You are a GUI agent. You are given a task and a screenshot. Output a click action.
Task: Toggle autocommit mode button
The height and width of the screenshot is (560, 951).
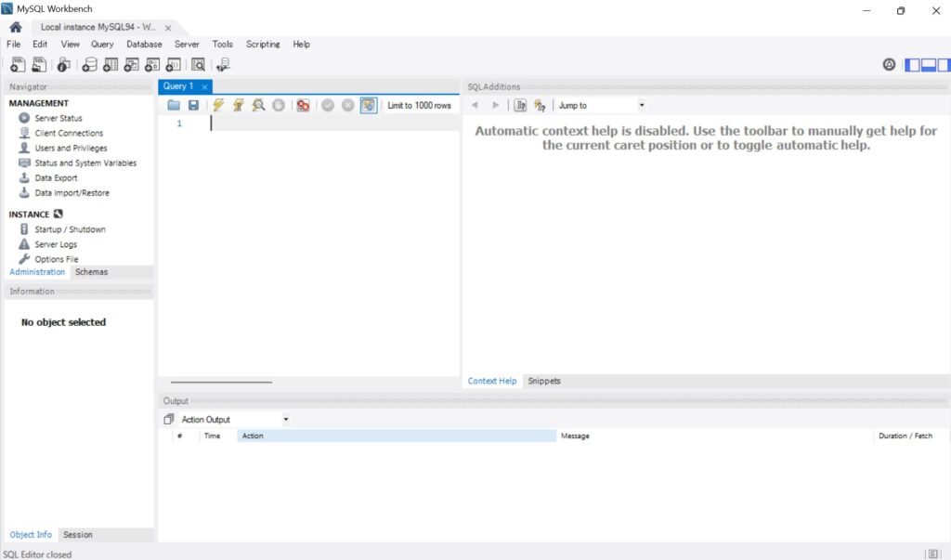(368, 105)
